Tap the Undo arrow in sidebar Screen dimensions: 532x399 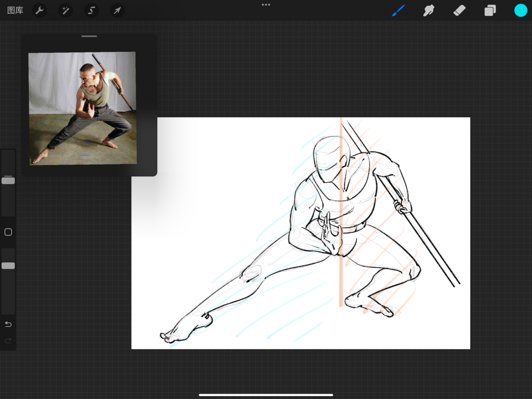[8, 324]
